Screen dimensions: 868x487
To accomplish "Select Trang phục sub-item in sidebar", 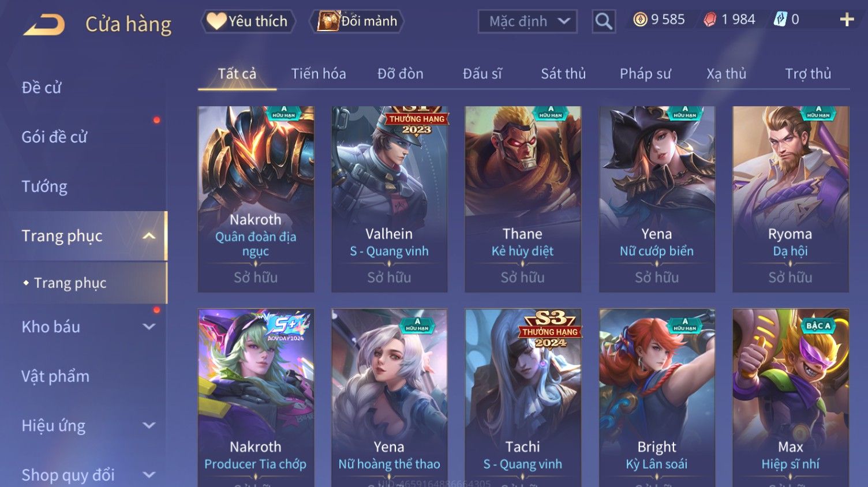I will 70,283.
